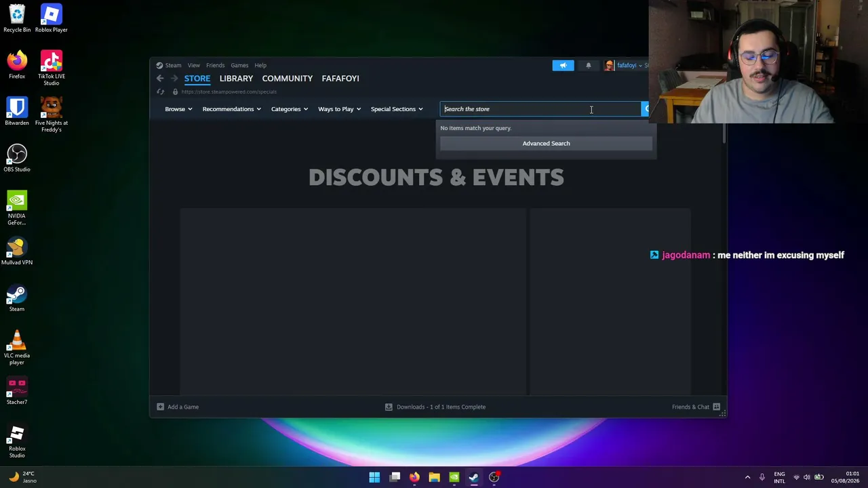Open the fafafoyi account dropdown
Image resolution: width=868 pixels, height=488 pixels.
click(x=629, y=66)
